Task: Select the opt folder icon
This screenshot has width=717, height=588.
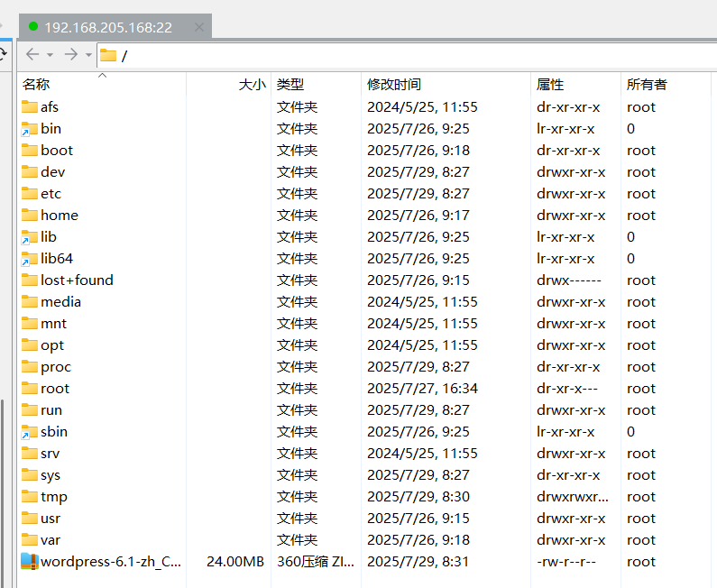Action: point(30,345)
